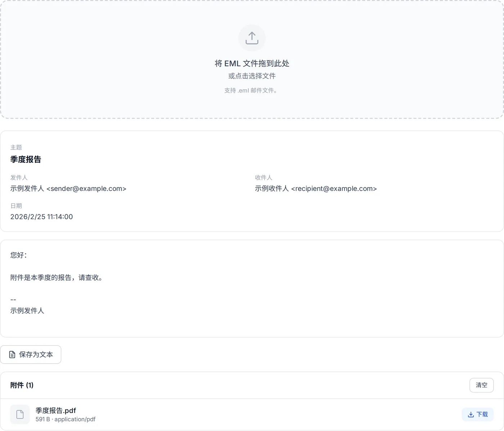Click the greeting line '您好：'
The height and width of the screenshot is (431, 504).
pos(19,255)
